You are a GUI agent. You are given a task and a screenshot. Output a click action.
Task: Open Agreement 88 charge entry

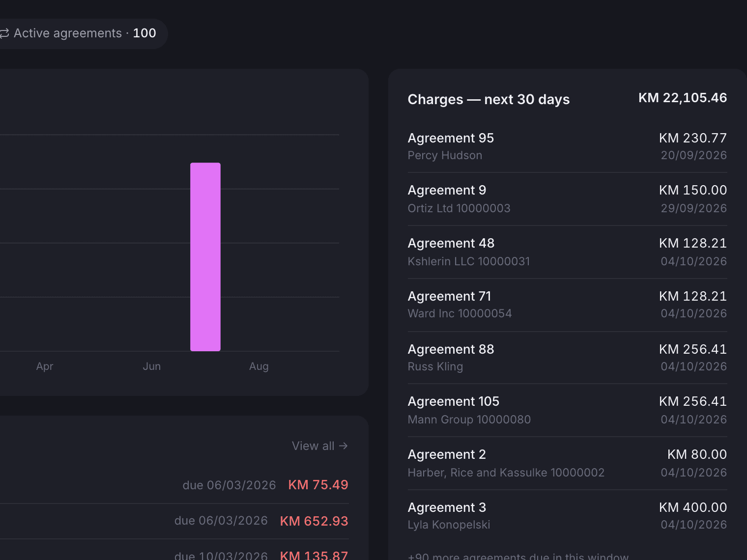(567, 358)
